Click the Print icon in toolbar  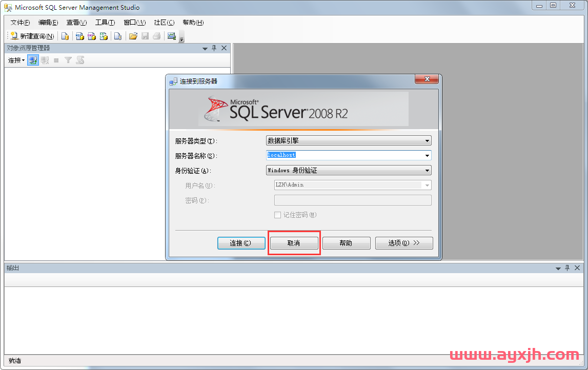click(157, 36)
